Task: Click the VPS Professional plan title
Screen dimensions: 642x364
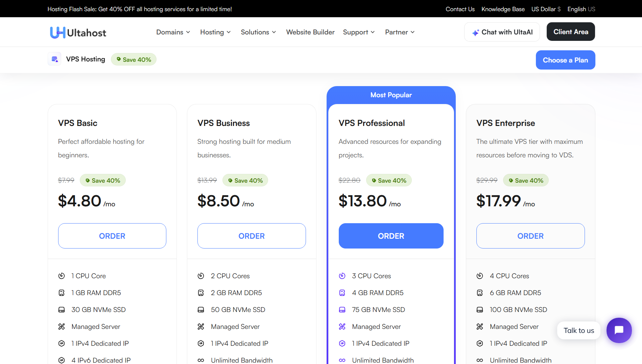Action: point(372,123)
